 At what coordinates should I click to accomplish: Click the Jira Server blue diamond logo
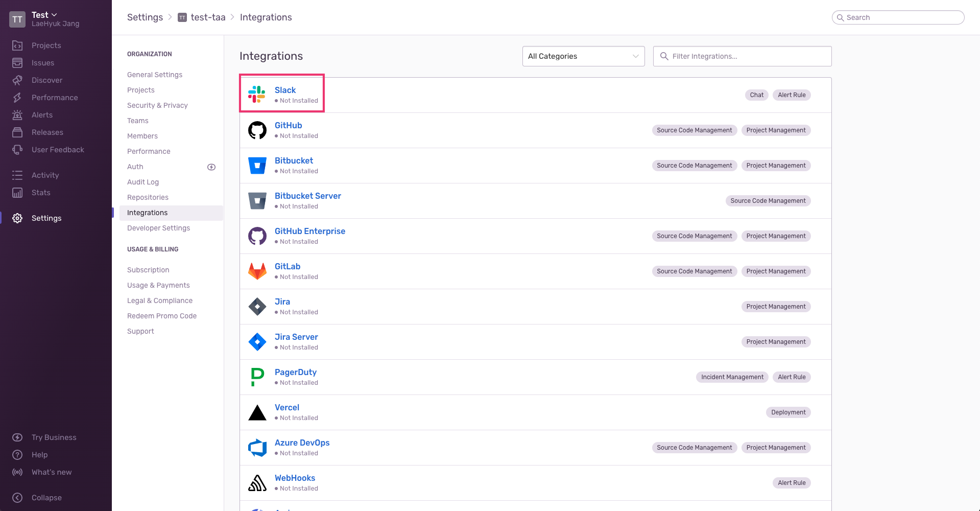click(257, 342)
